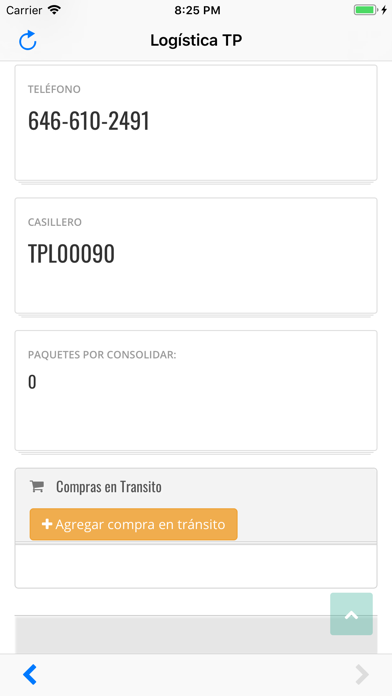392x696 pixels.
Task: Tap the reload page icon
Action: click(x=28, y=40)
